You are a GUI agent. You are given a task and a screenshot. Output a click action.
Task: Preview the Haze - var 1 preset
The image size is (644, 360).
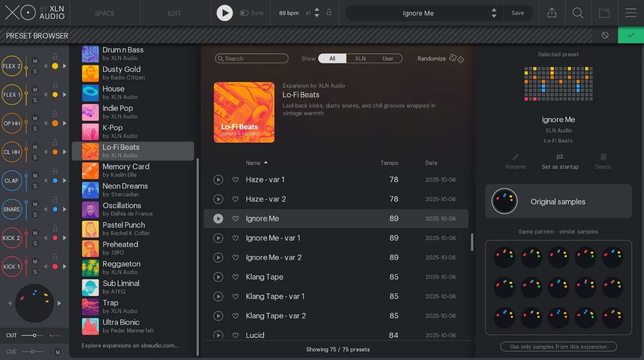point(218,180)
